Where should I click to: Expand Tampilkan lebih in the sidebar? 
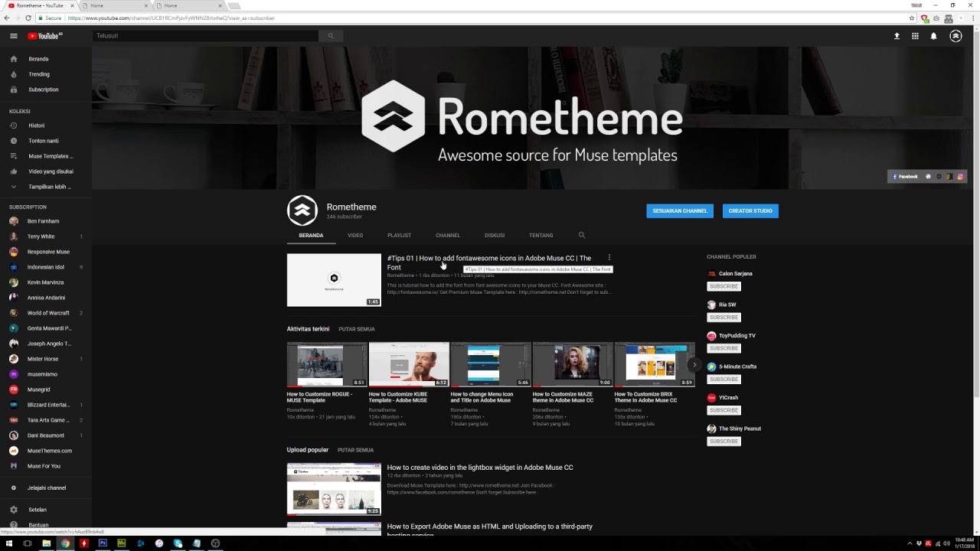pyautogui.click(x=46, y=187)
